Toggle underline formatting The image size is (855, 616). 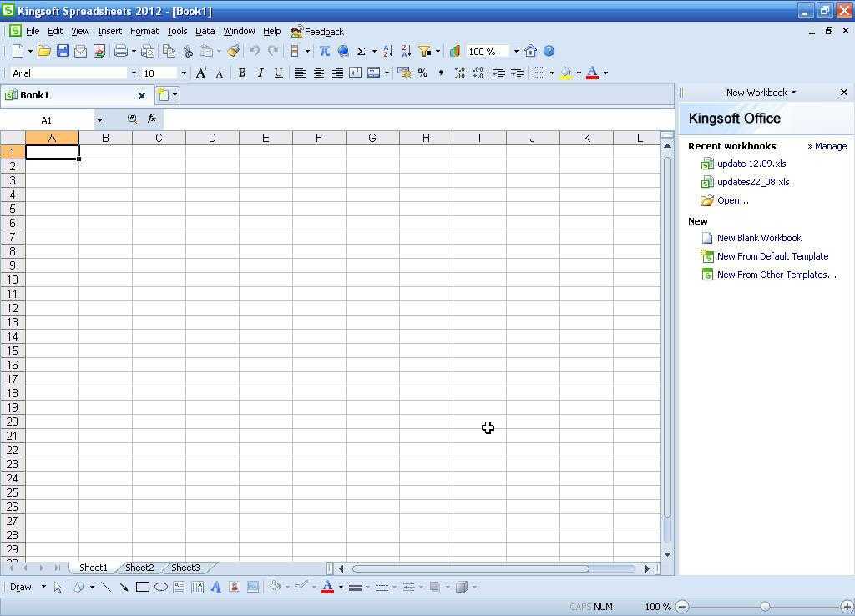pyautogui.click(x=278, y=73)
